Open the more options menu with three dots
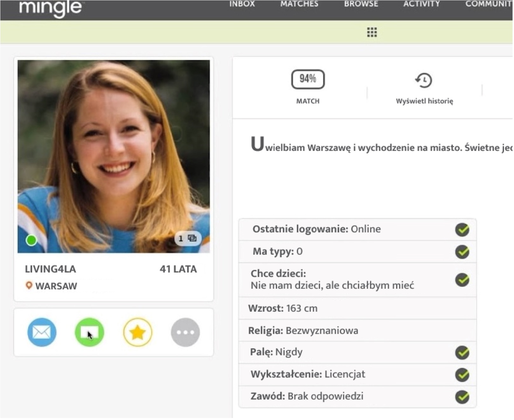This screenshot has width=514, height=420. (x=185, y=332)
